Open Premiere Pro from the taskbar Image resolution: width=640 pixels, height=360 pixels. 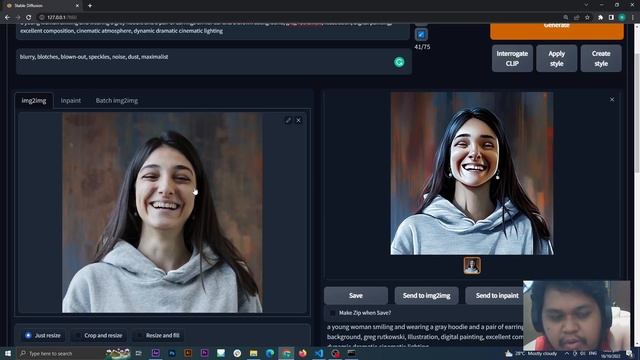tap(204, 353)
